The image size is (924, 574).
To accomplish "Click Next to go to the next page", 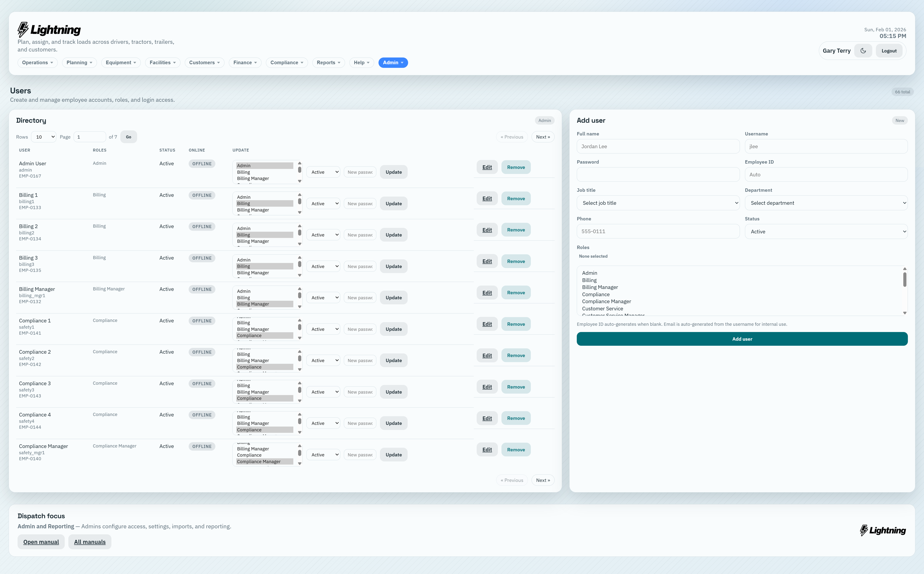I will tap(542, 137).
